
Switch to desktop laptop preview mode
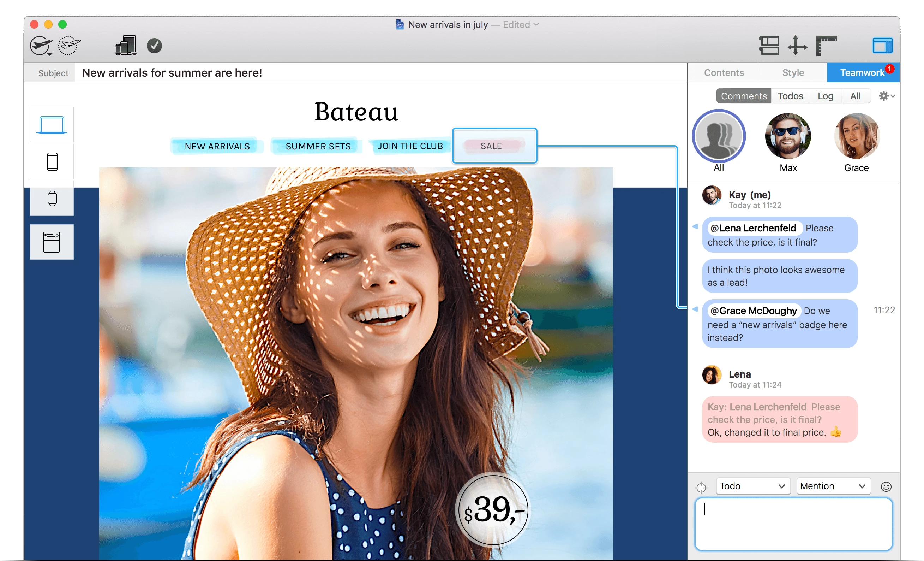tap(52, 125)
